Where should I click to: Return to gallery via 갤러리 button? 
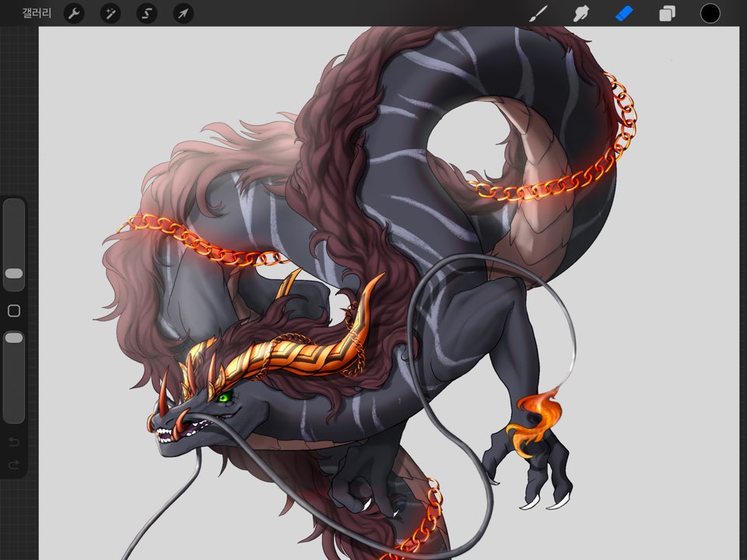pyautogui.click(x=37, y=13)
